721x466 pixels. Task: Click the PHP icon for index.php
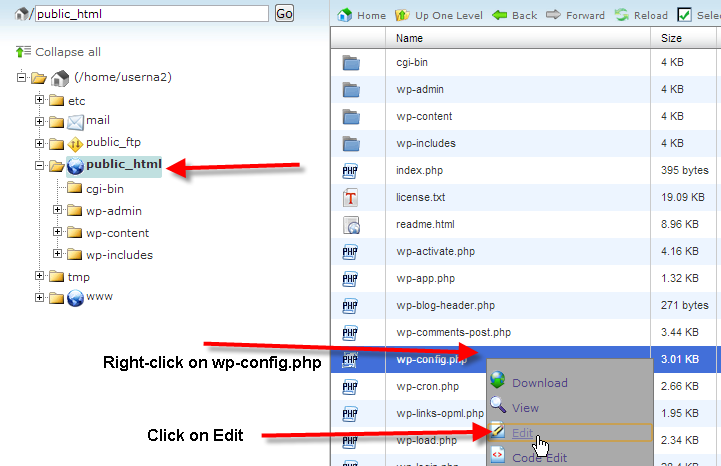tap(350, 171)
